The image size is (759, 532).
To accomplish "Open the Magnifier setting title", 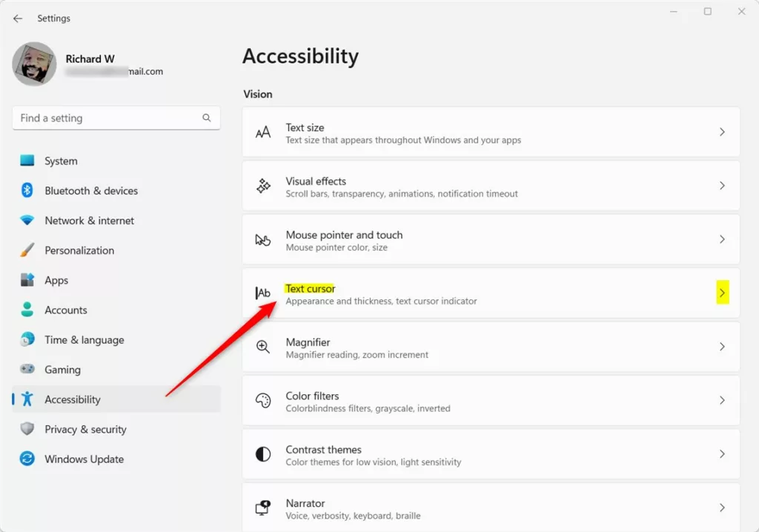I will click(308, 342).
